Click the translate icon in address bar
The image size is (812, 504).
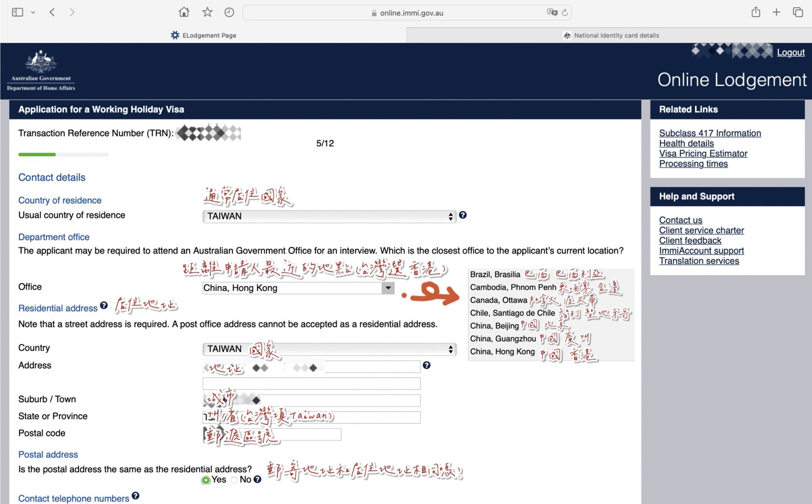coord(552,12)
